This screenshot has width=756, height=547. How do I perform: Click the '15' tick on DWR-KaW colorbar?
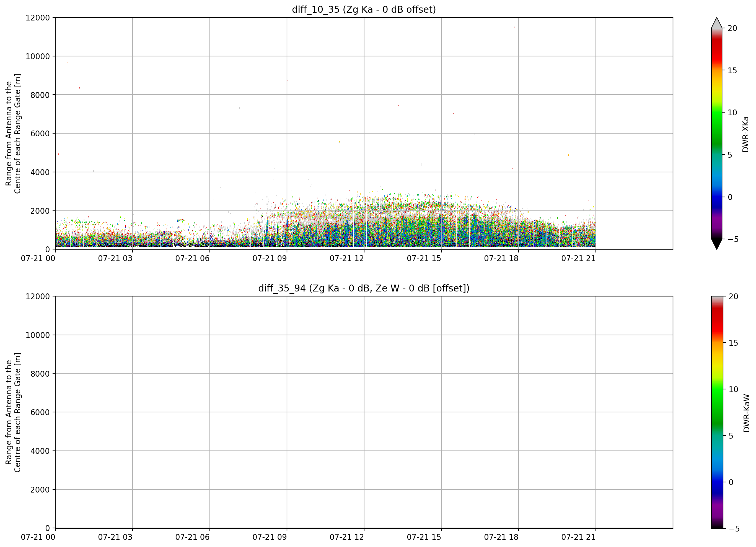[733, 343]
